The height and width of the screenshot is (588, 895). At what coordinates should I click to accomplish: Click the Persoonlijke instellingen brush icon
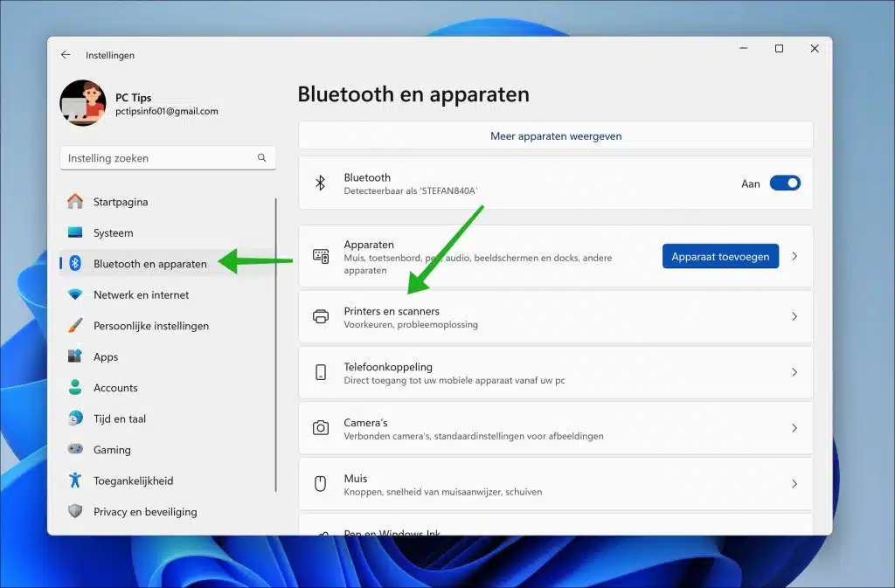77,325
